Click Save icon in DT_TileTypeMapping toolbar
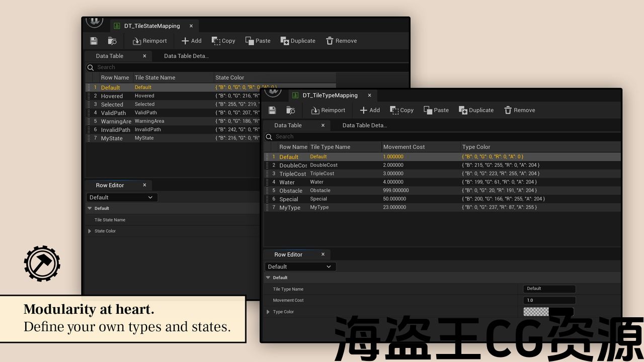Viewport: 644px width, 362px height. pyautogui.click(x=272, y=110)
